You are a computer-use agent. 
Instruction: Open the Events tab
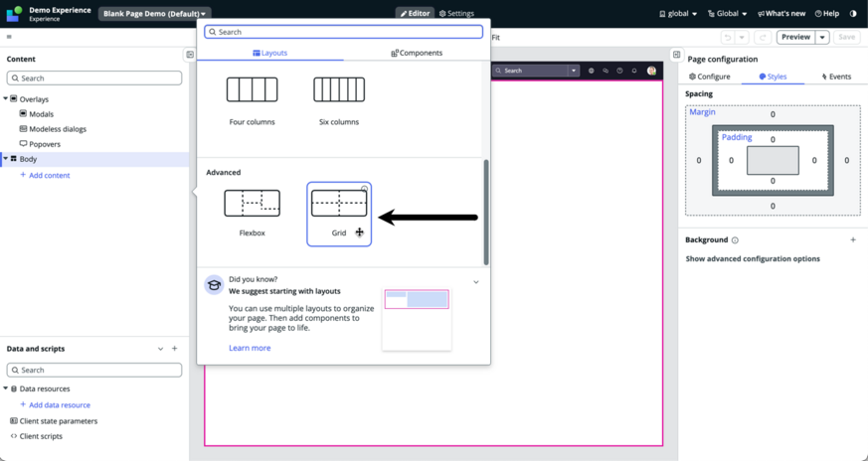click(836, 77)
